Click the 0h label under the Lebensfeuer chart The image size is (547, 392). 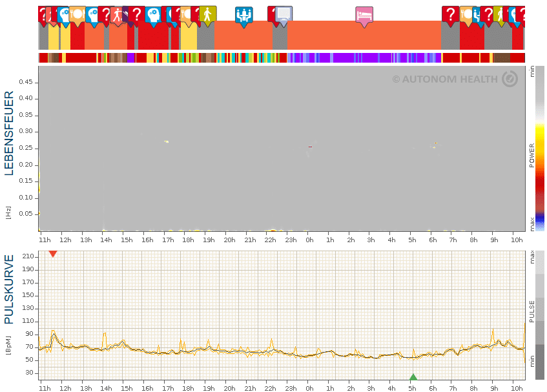pyautogui.click(x=310, y=240)
